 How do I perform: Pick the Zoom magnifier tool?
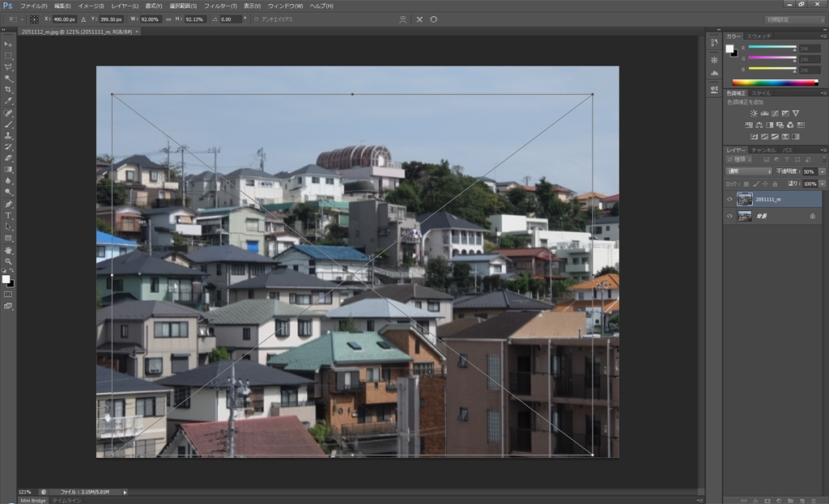click(8, 261)
